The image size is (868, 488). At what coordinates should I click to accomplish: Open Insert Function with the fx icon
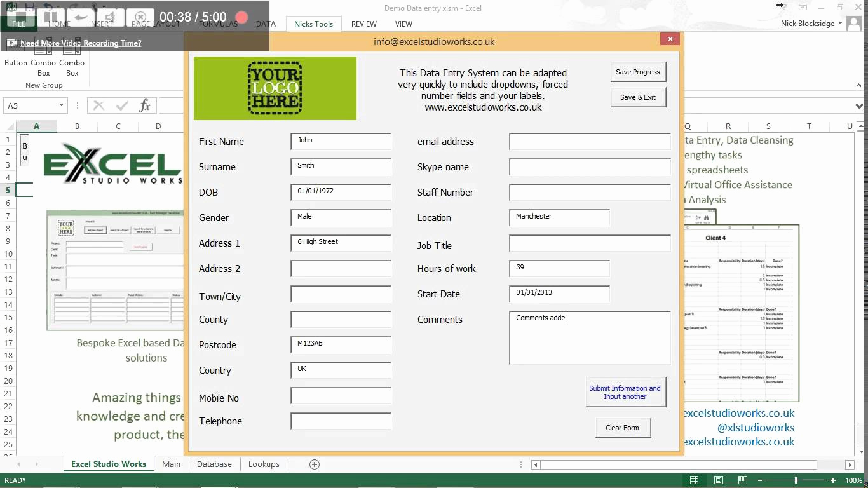click(144, 106)
